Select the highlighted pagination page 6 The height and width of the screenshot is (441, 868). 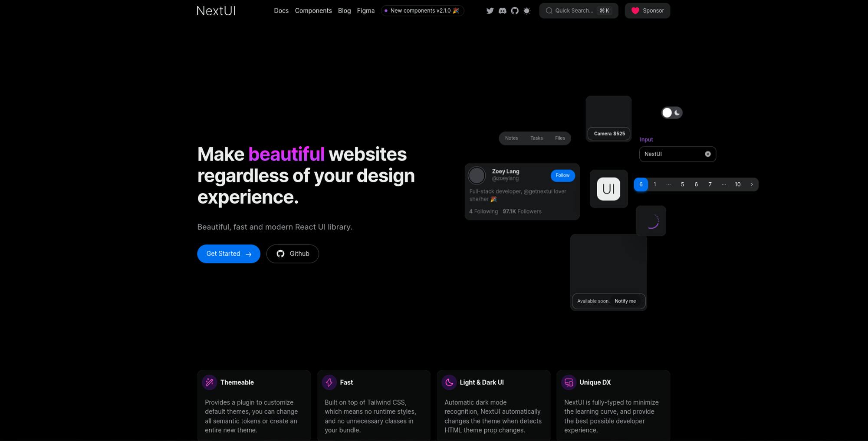(x=641, y=184)
